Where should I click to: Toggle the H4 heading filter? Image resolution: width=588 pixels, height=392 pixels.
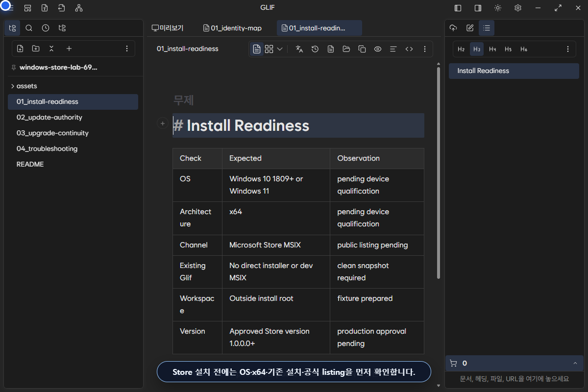492,49
